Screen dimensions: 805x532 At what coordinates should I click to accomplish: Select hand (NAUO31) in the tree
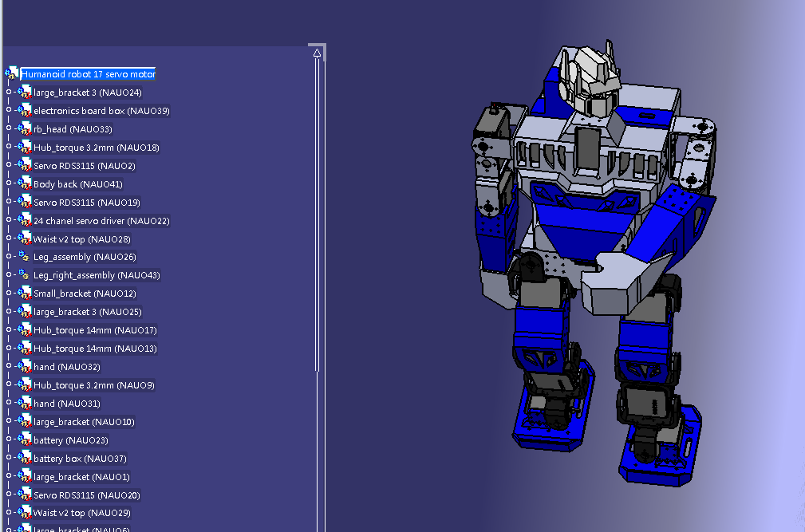pyautogui.click(x=66, y=404)
